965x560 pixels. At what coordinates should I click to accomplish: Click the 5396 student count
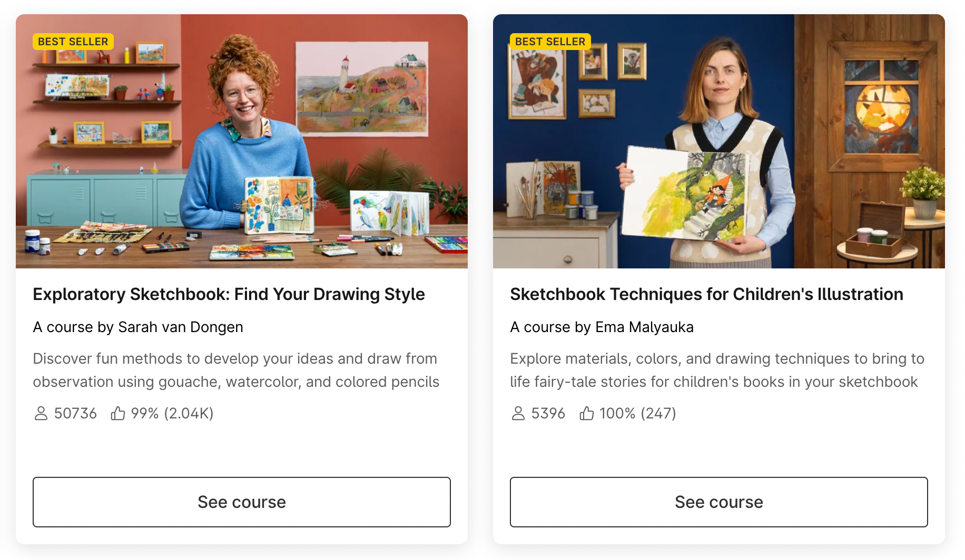(x=548, y=413)
